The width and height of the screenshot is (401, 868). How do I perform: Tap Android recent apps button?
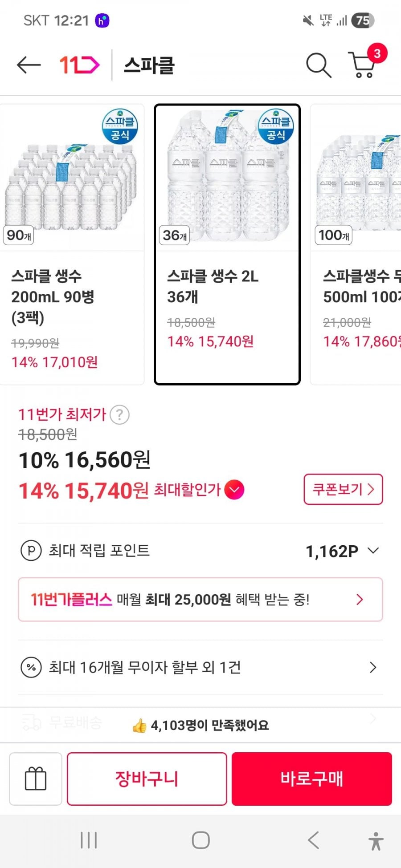point(89,840)
